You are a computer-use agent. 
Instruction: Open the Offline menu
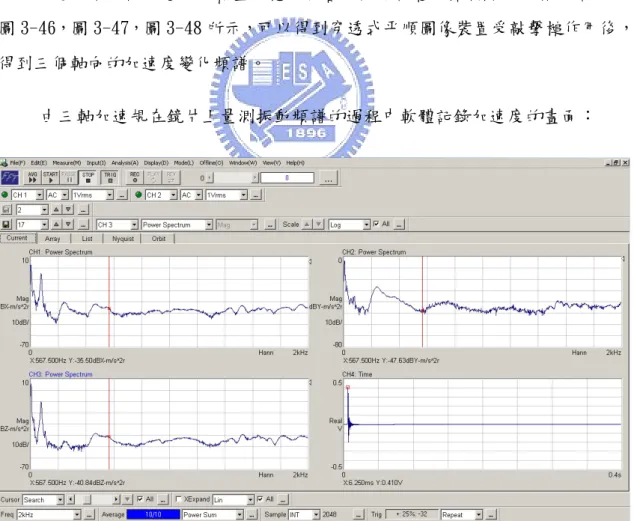[x=211, y=163]
